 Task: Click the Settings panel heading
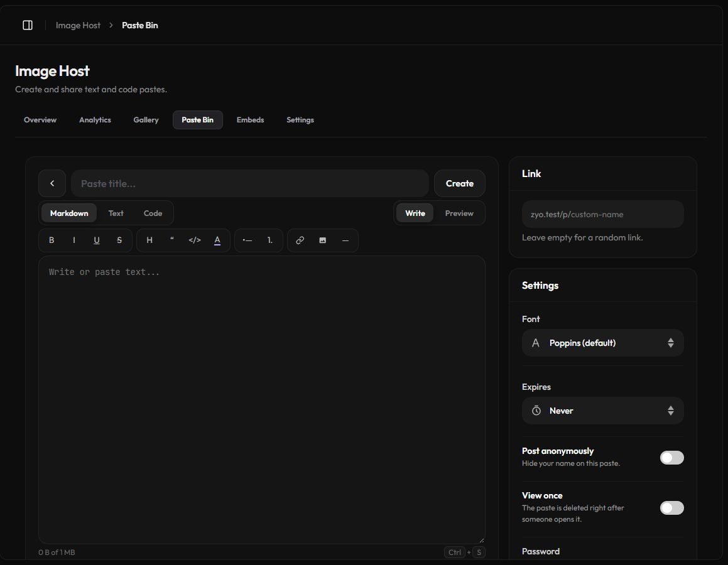point(540,285)
